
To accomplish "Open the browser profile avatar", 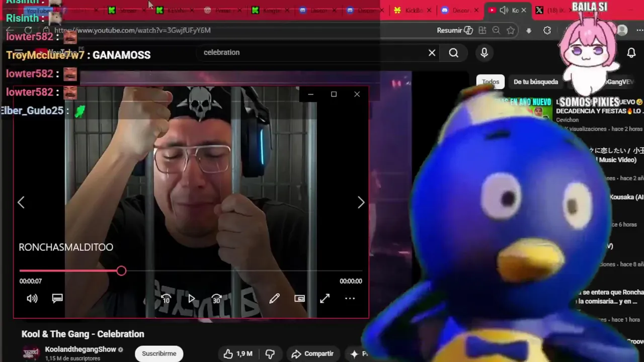I will coord(622,30).
